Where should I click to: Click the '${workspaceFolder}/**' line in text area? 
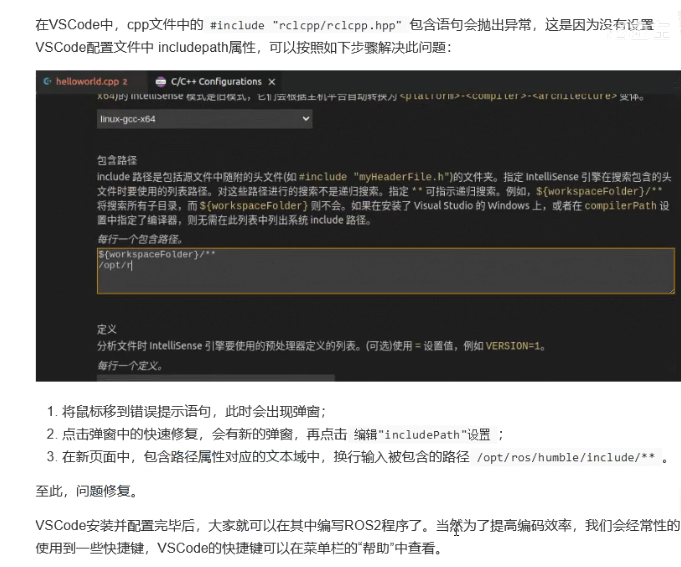point(157,254)
